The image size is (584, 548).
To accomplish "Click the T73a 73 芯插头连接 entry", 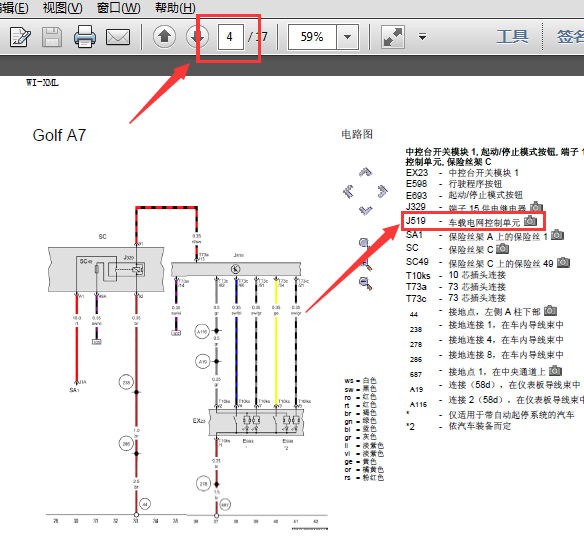I will [456, 287].
